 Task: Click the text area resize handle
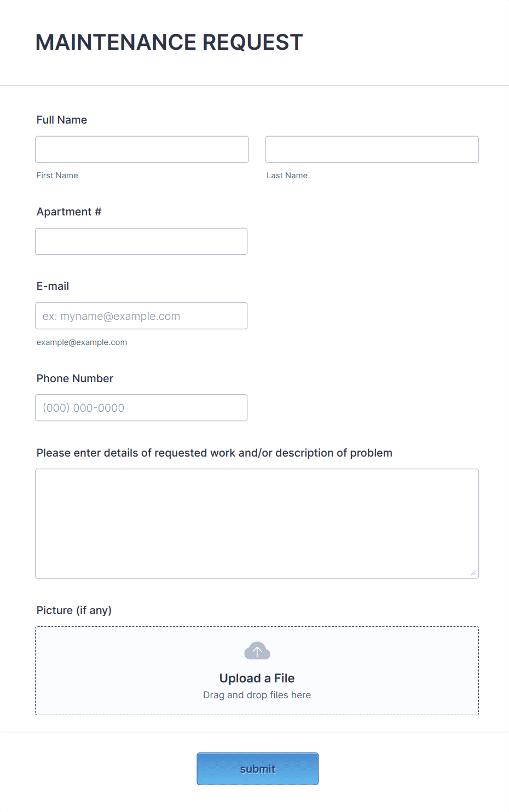coord(473,573)
